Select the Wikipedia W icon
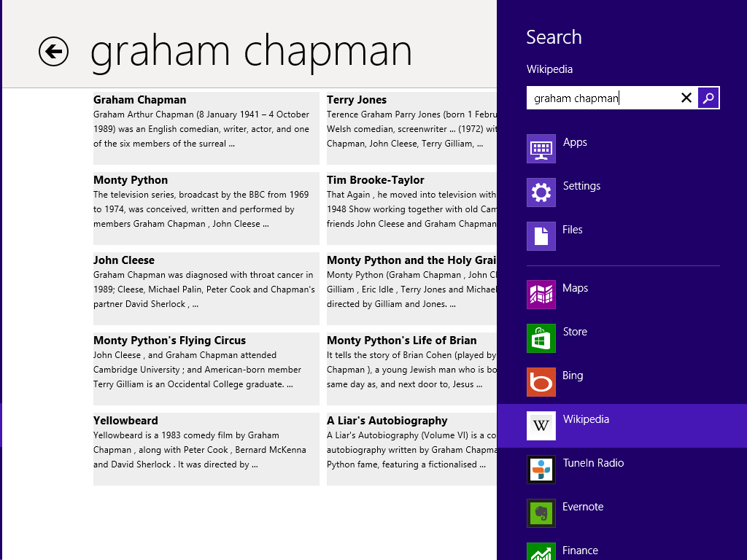747x560 pixels. [541, 426]
